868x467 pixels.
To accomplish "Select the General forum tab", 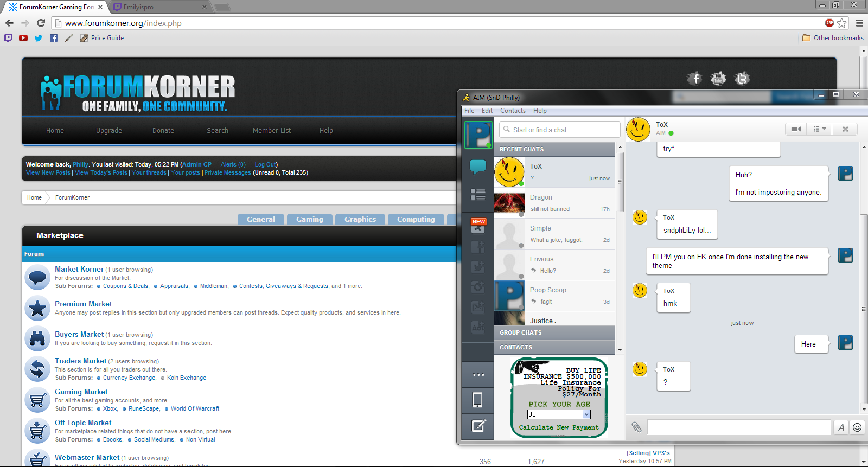I will point(261,219).
